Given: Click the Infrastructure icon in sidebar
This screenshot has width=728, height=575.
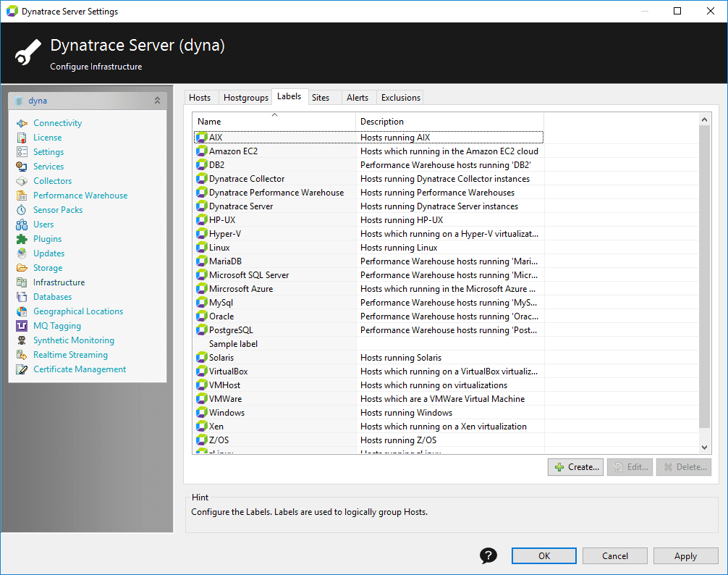Looking at the screenshot, I should 22,282.
